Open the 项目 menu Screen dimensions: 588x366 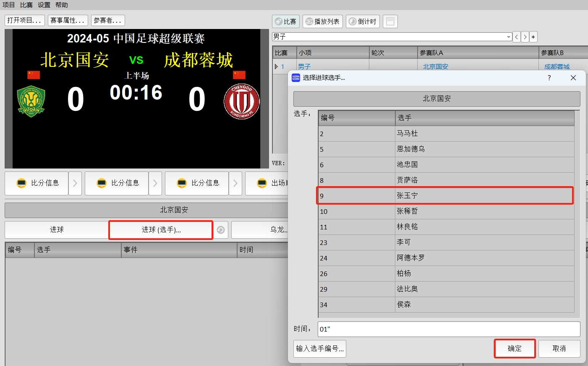[9, 5]
